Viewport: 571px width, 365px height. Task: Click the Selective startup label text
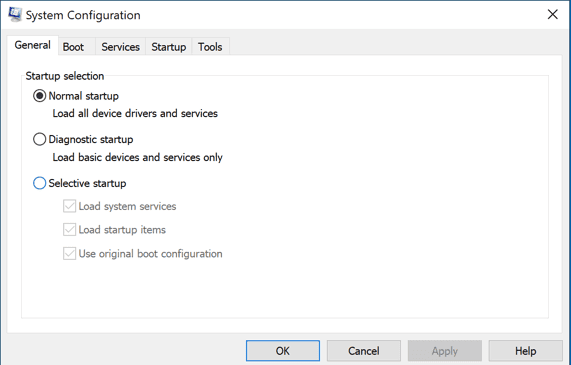pyautogui.click(x=87, y=183)
